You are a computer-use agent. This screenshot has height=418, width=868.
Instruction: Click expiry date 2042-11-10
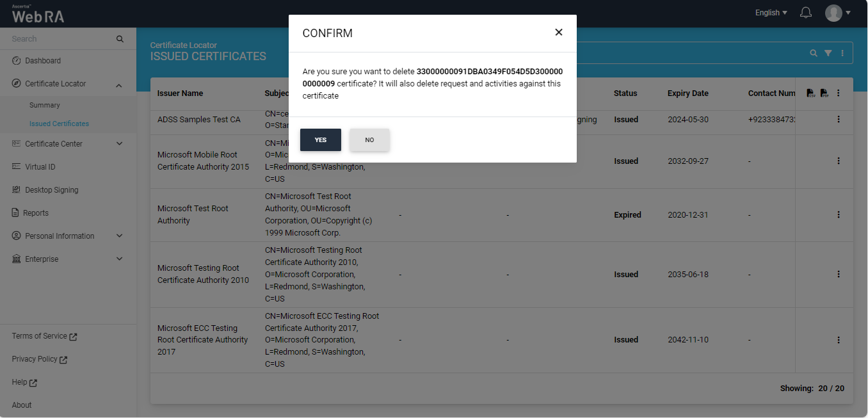coord(688,340)
